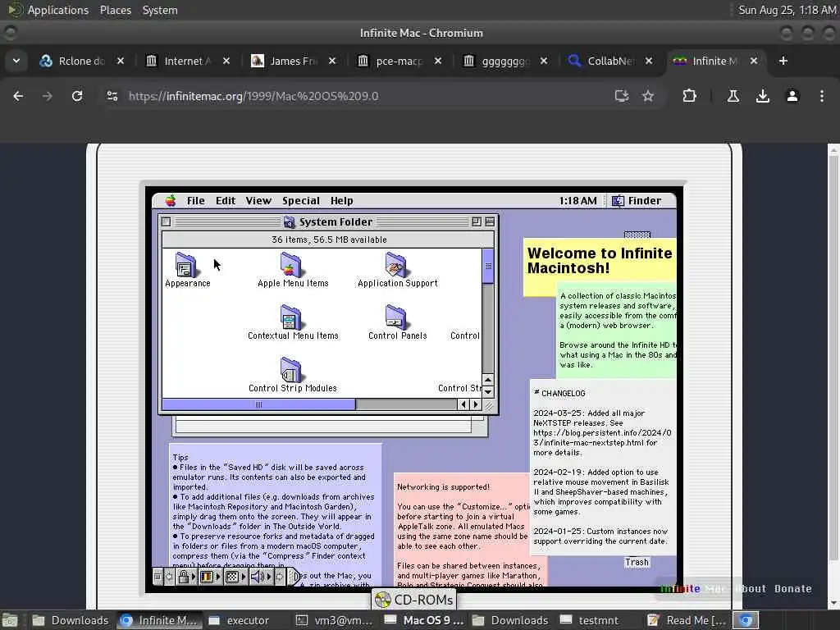The image size is (840, 630).
Task: Open the Chromium profile icon
Action: click(792, 96)
